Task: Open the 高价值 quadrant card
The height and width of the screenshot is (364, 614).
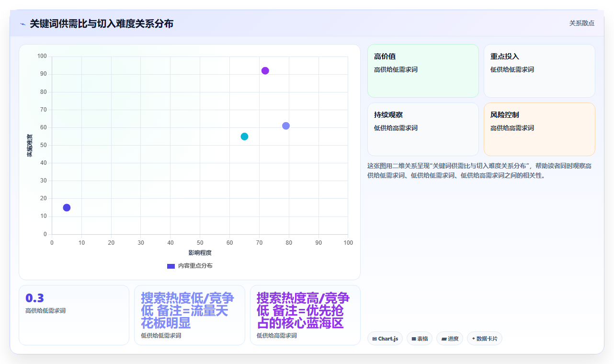Action: click(423, 71)
